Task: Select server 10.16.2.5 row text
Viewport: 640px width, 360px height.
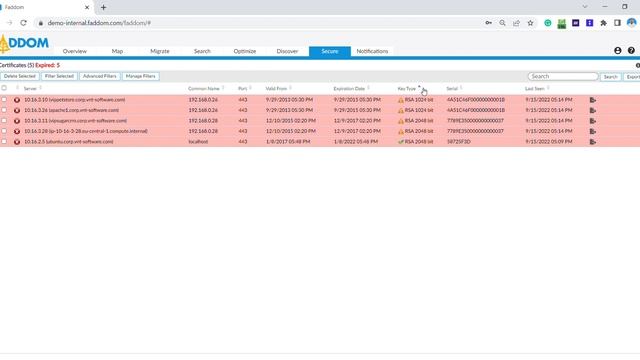Action: coord(69,142)
